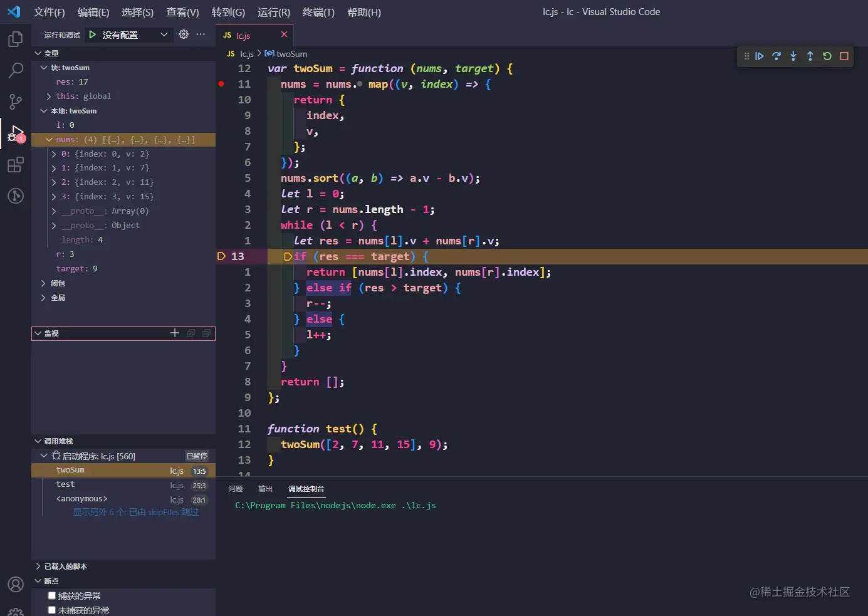Open the Search view in activity bar
The height and width of the screenshot is (616, 868).
click(x=15, y=70)
